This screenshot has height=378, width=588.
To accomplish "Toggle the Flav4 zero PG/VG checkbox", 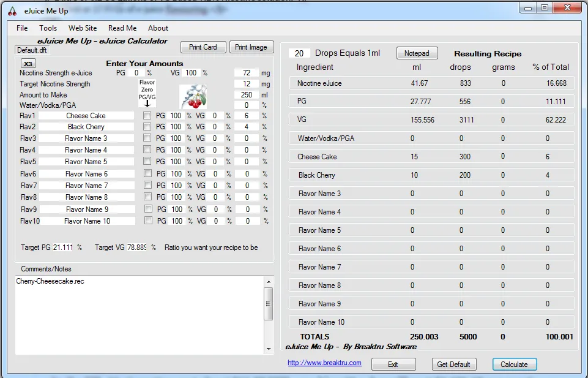I will (147, 149).
